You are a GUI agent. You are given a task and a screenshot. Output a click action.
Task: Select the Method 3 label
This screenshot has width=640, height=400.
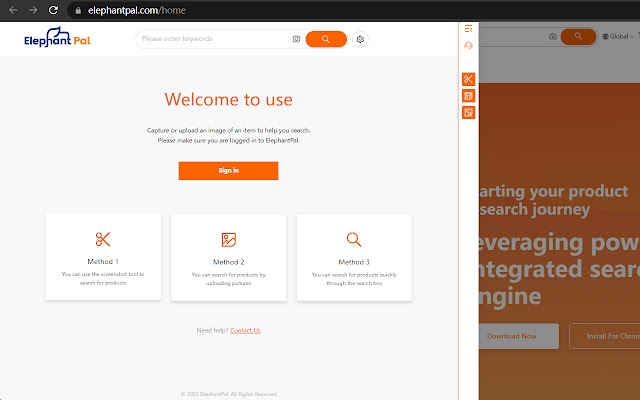click(354, 262)
